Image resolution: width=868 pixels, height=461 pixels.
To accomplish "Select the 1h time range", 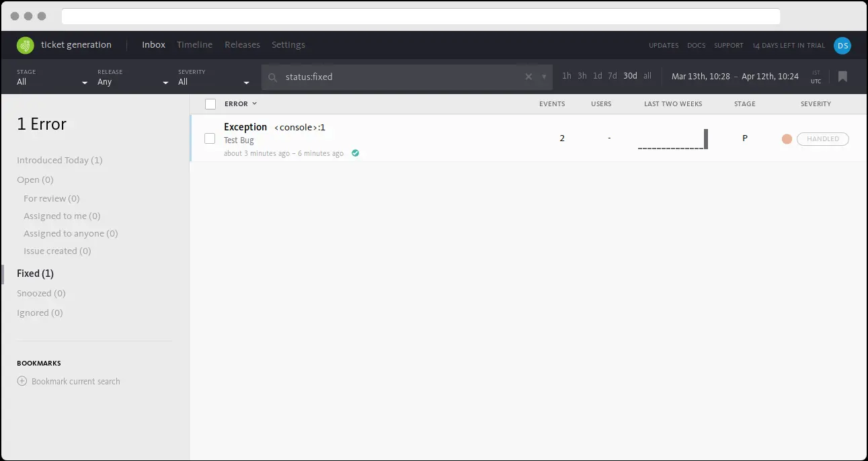I will coord(567,76).
